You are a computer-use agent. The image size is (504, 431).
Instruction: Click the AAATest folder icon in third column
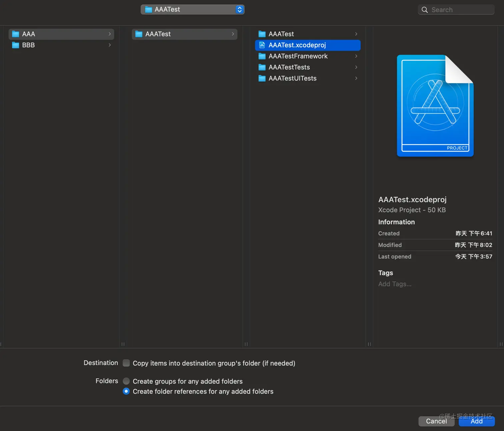click(262, 34)
